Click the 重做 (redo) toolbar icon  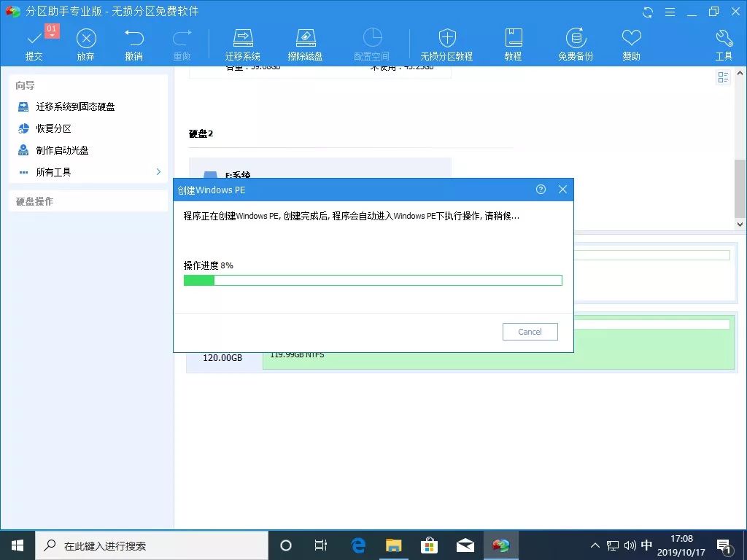point(182,45)
